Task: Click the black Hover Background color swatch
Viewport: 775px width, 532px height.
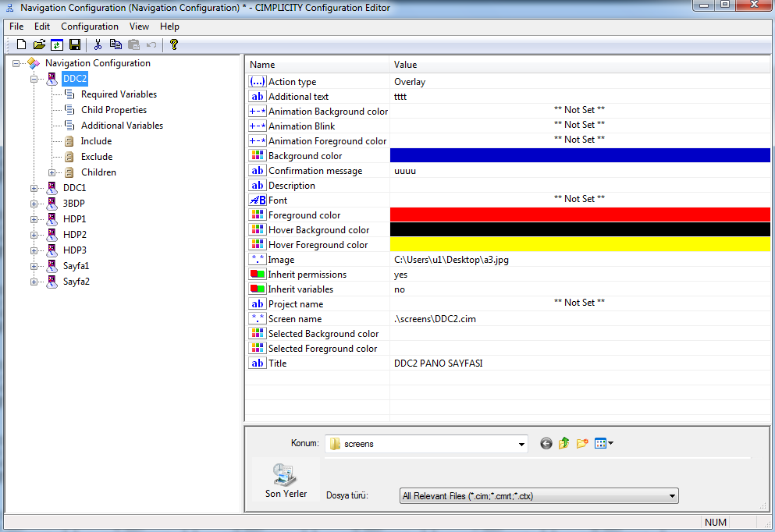Action: click(x=580, y=229)
